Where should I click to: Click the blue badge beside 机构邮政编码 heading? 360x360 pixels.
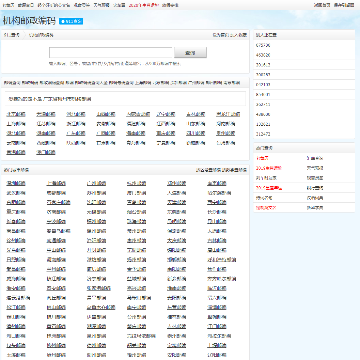pyautogui.click(x=71, y=21)
